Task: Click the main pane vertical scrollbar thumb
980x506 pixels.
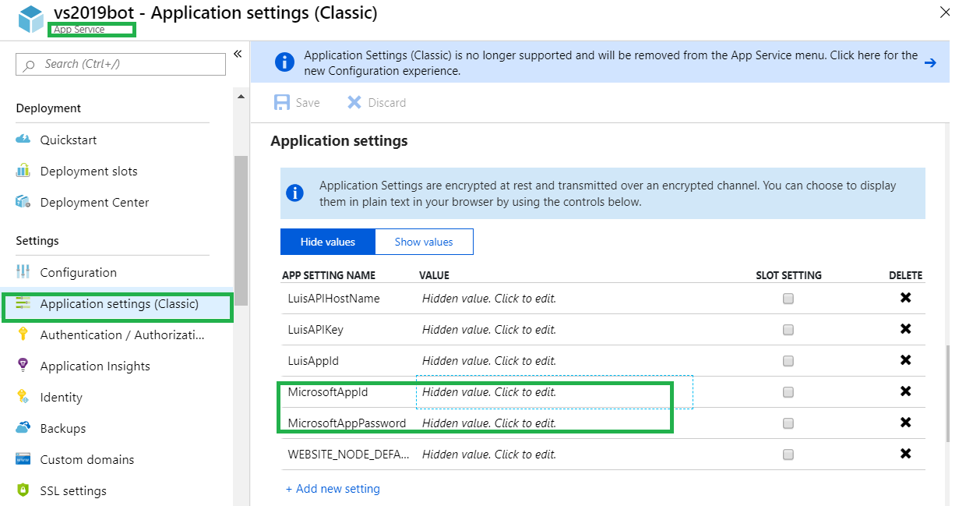Action: [947, 394]
